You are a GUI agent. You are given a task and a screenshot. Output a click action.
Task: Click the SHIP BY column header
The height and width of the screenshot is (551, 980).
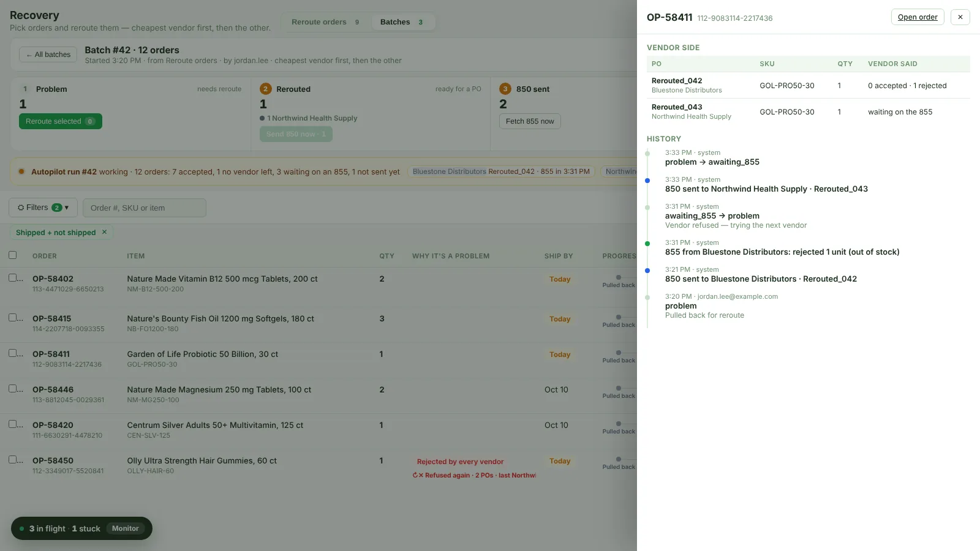click(x=559, y=256)
